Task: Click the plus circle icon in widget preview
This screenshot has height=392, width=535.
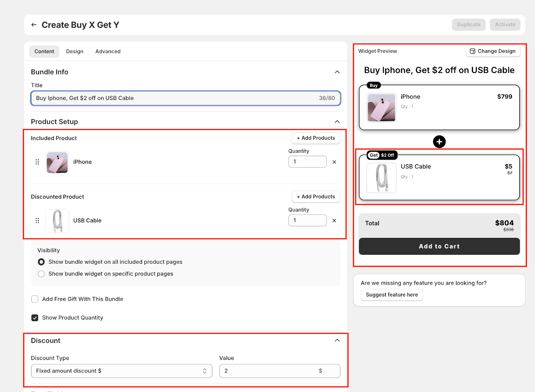Action: [439, 142]
